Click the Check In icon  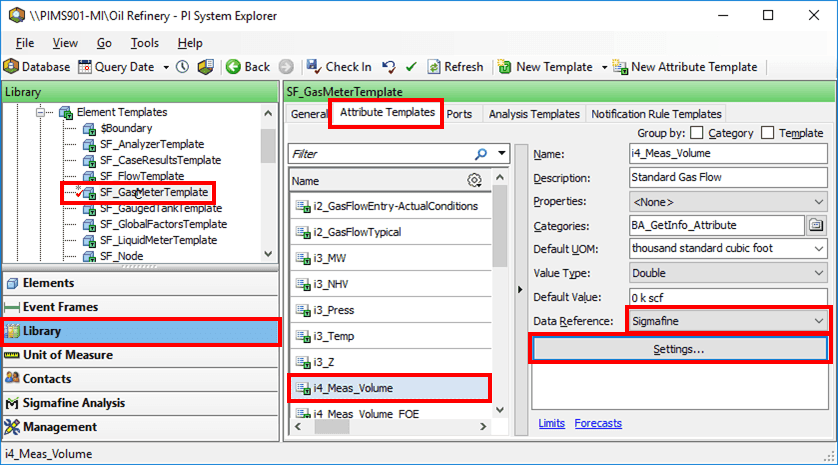click(x=314, y=67)
